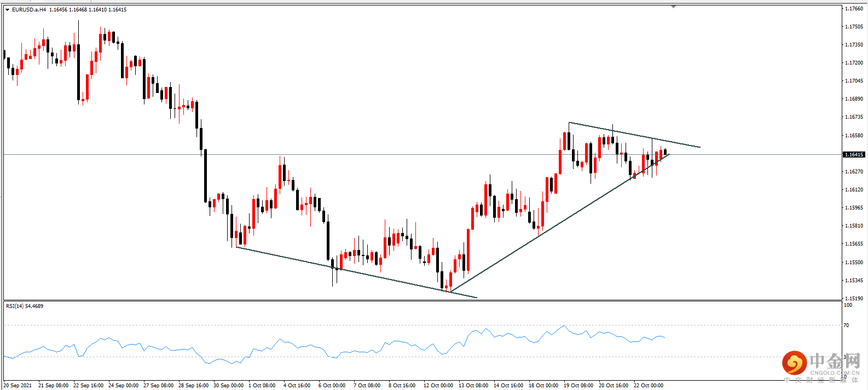Viewport: 868px width, 390px height.
Task: Click the 7 Oct 08:00 time label
Action: point(367,385)
